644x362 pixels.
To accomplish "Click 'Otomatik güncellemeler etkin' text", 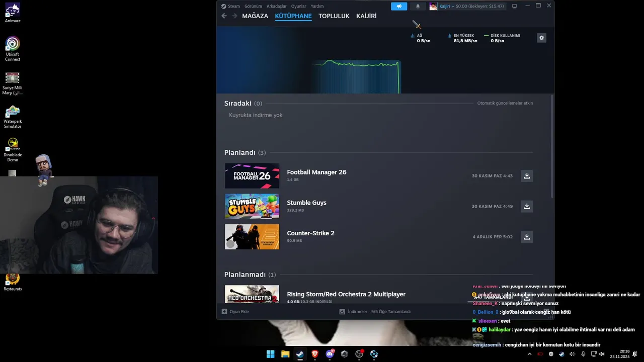I will tap(505, 103).
